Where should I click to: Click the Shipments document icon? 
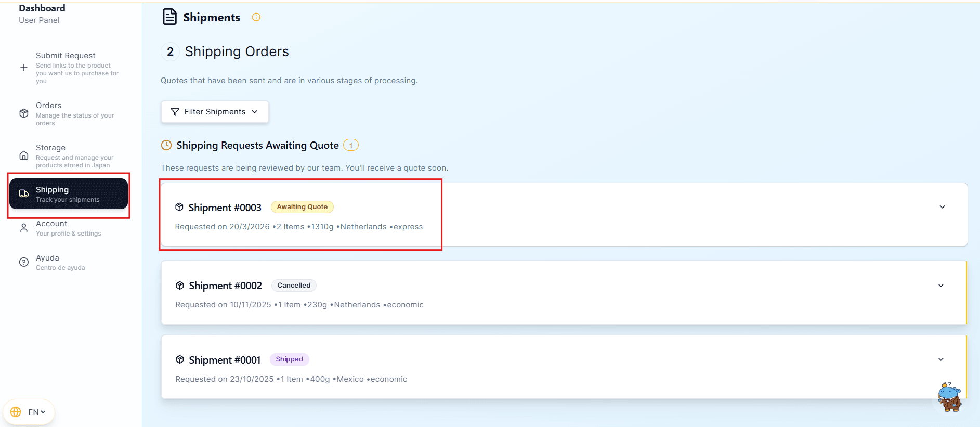pyautogui.click(x=169, y=17)
